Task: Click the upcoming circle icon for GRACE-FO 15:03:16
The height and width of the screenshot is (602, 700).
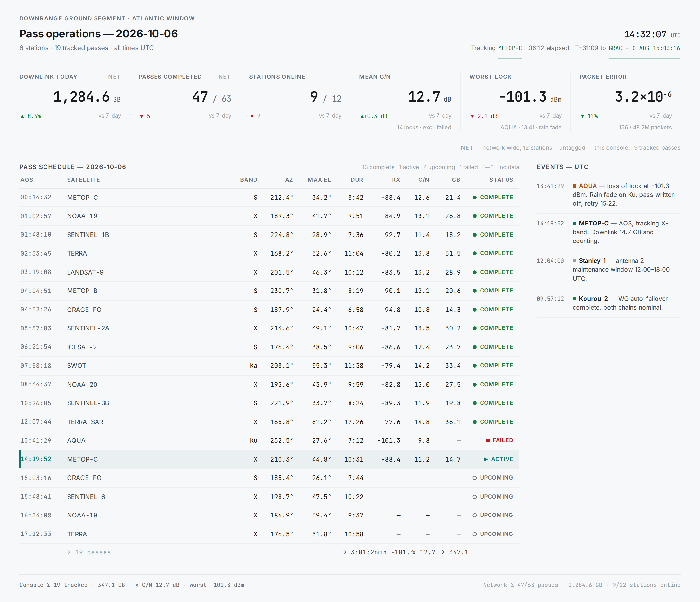Action: (x=475, y=478)
